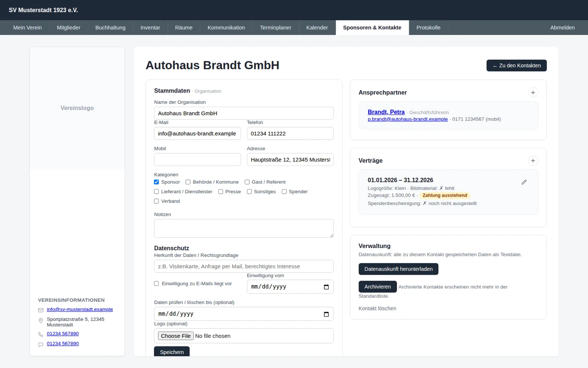
Task: Tick the Lieferant / Dienstleister checkbox
Action: click(156, 191)
